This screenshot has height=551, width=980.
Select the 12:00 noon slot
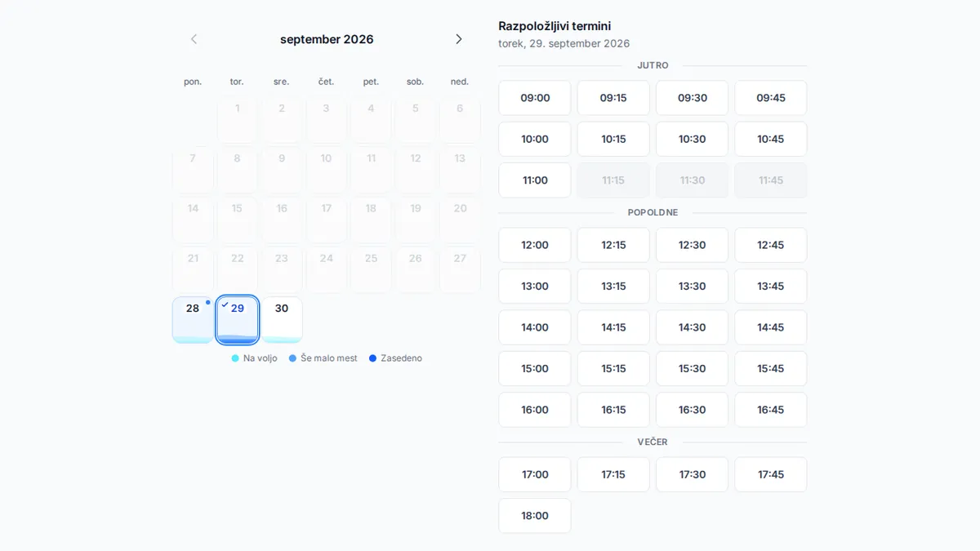[535, 245]
